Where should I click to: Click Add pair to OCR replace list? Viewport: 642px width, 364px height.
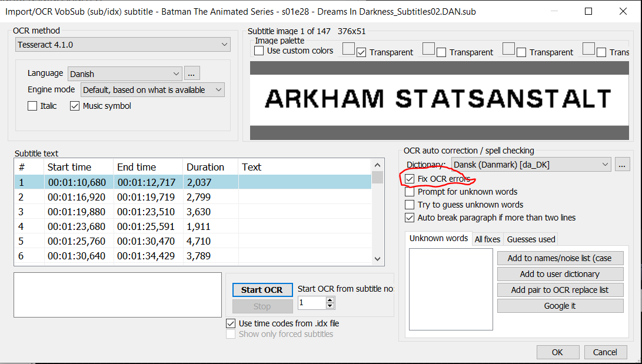[x=560, y=289]
